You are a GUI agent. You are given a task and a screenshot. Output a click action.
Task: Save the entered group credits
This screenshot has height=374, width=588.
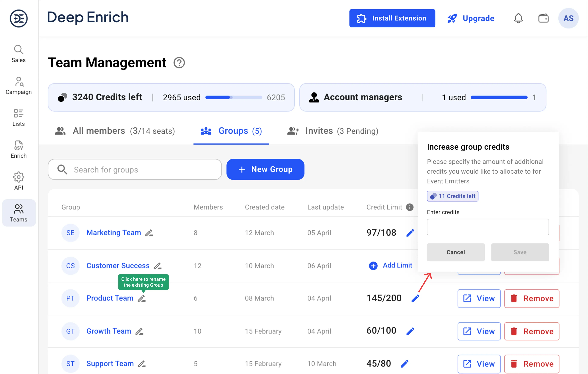520,252
